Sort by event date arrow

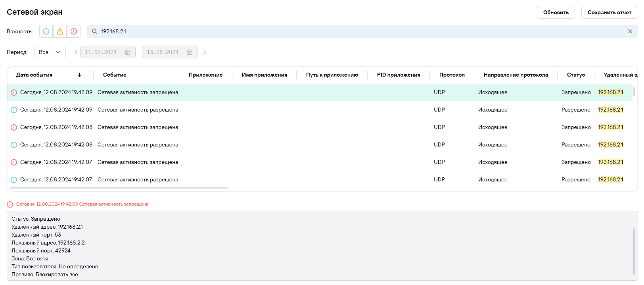79,75
